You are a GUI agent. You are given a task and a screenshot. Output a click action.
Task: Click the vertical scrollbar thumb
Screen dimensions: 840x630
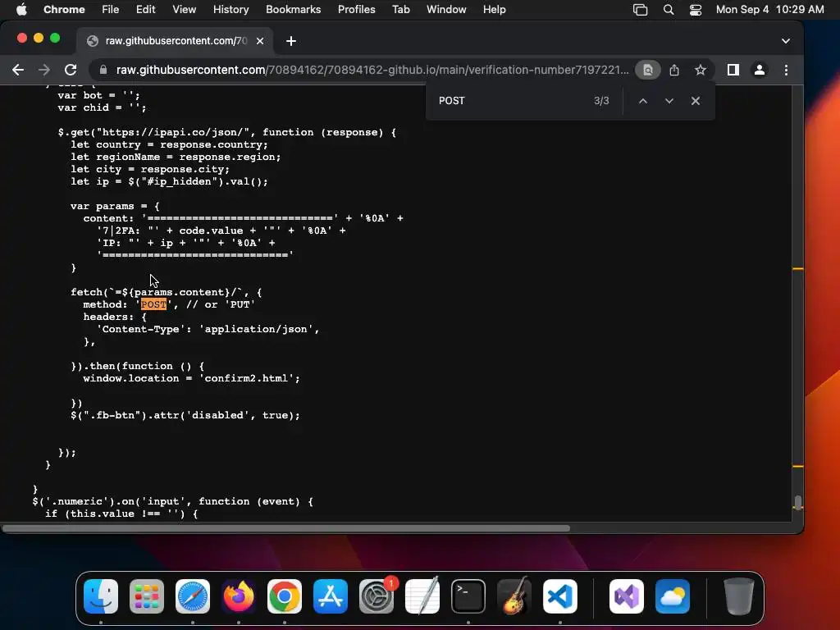point(797,503)
